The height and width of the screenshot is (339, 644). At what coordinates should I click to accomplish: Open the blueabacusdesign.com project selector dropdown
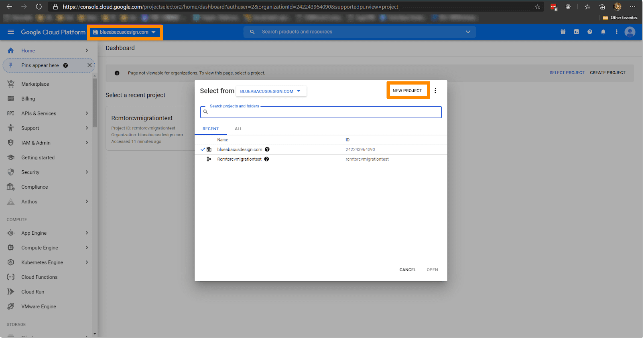pyautogui.click(x=124, y=32)
